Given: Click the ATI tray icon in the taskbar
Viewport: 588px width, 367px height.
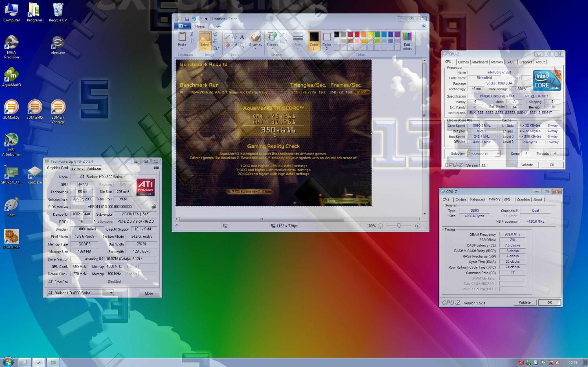Looking at the screenshot, I should tap(521, 363).
